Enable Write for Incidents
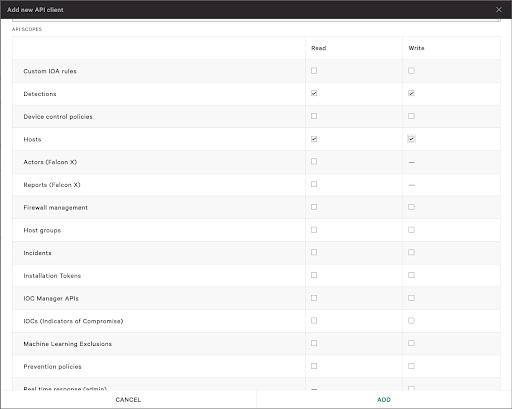This screenshot has width=512, height=409. click(411, 252)
